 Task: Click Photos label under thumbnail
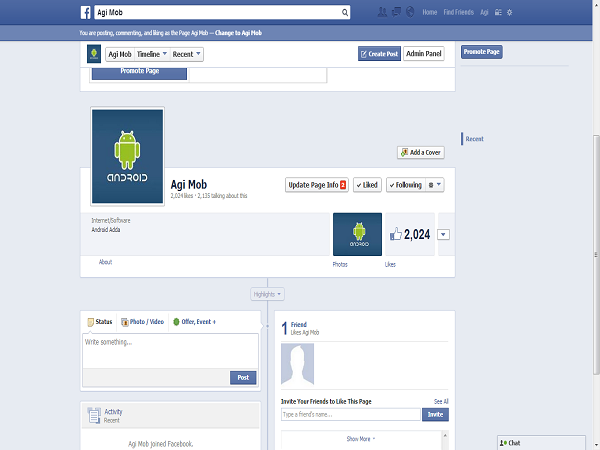click(x=340, y=264)
